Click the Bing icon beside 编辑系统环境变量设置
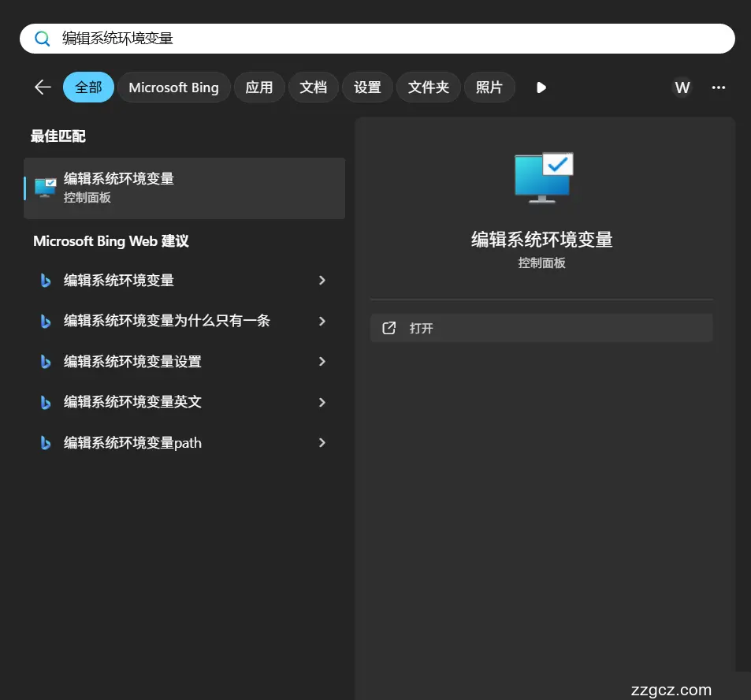Screen dimensions: 751x700 45,361
